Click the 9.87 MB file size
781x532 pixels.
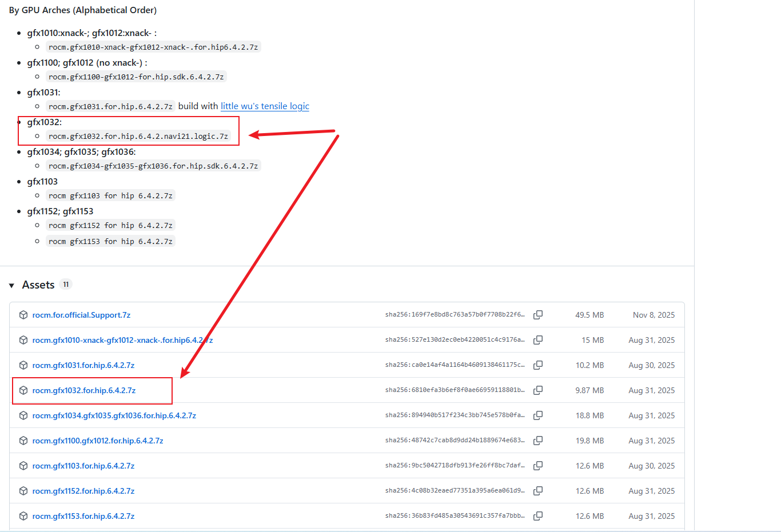tap(589, 390)
